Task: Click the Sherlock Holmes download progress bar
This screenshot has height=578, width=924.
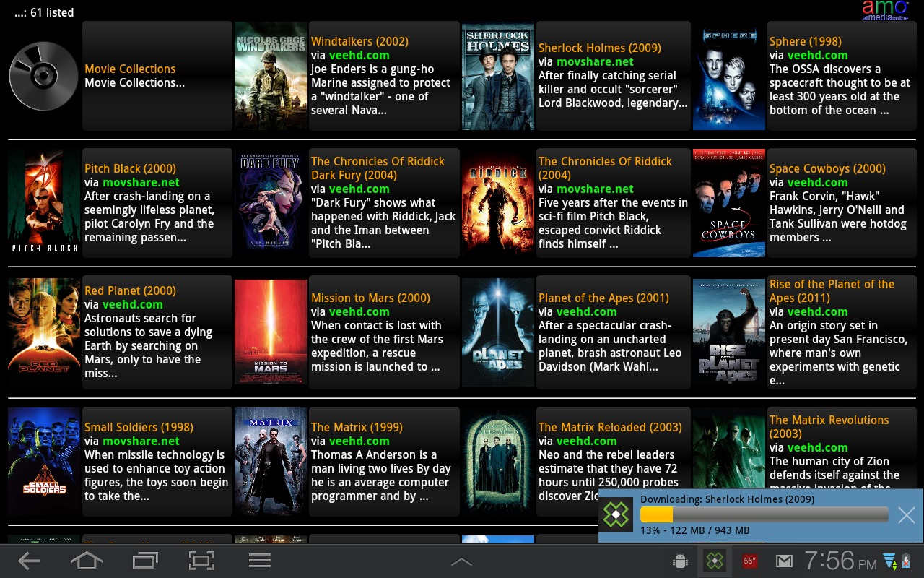Action: (x=764, y=514)
